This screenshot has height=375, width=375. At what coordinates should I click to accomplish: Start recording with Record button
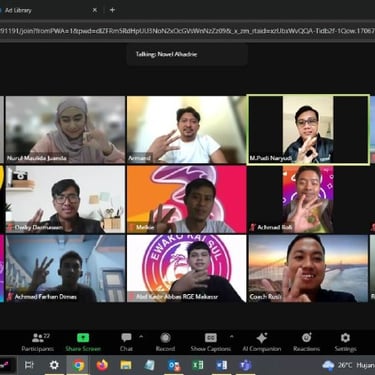(165, 342)
